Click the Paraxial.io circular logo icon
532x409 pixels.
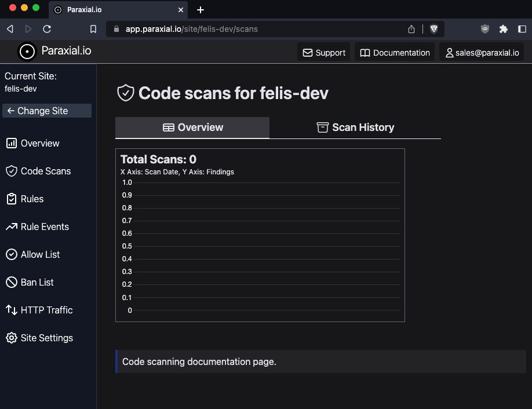coord(27,52)
